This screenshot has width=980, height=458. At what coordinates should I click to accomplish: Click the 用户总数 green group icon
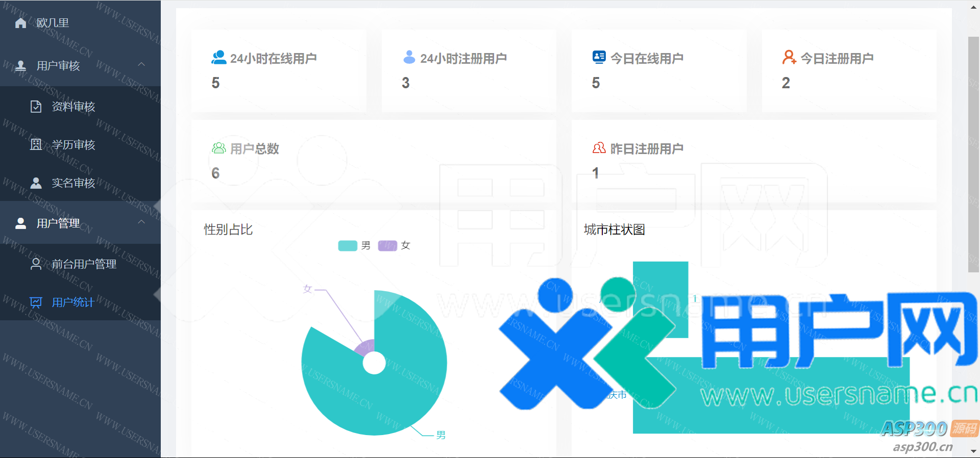click(x=219, y=148)
